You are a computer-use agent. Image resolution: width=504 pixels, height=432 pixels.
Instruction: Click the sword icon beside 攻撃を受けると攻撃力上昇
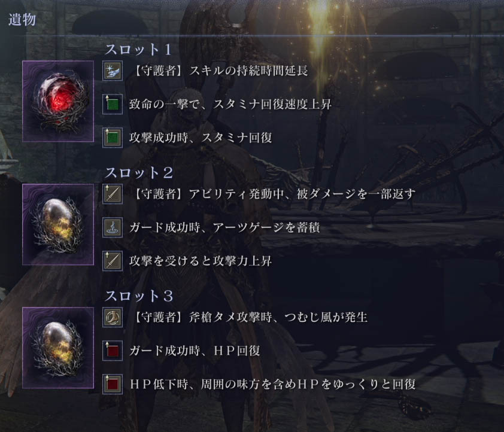pos(113,261)
